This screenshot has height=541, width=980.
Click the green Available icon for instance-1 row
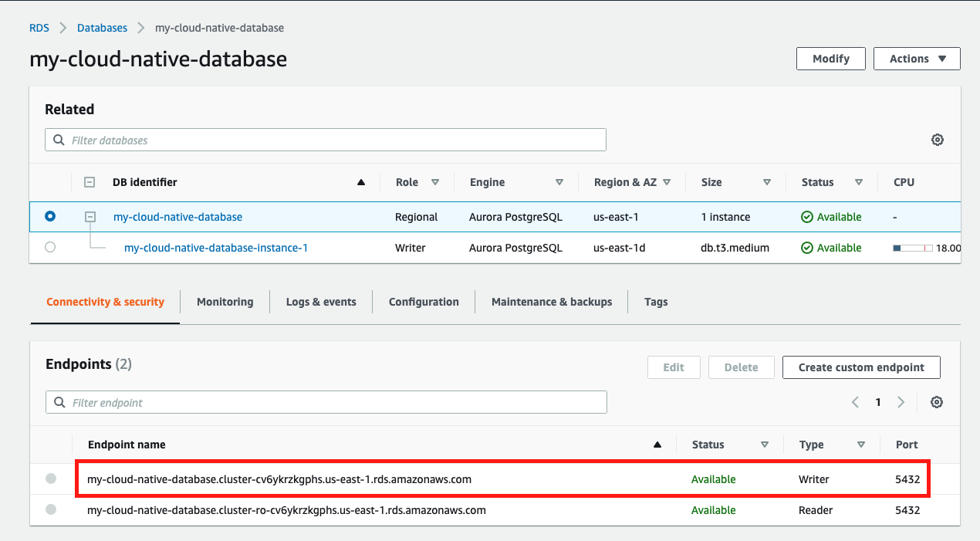(807, 248)
